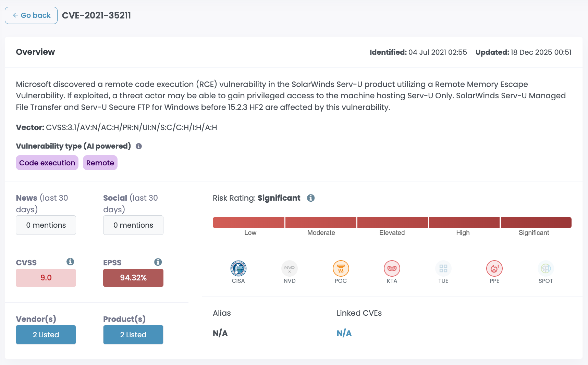This screenshot has height=365, width=588.
Task: Select the Remote vulnerability tag
Action: tap(100, 163)
